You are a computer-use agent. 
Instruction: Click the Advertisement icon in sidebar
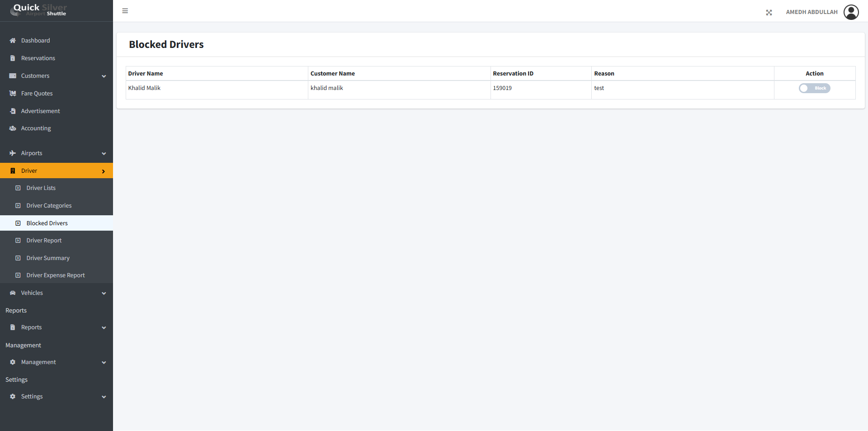(x=13, y=111)
